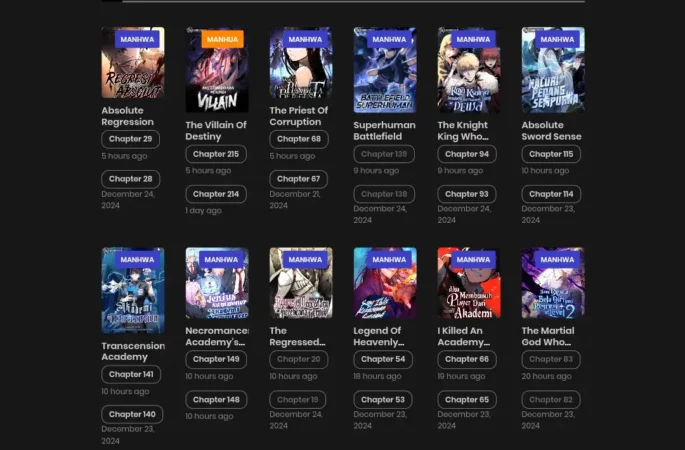Viewport: 685px width, 450px height.
Task: Open The Knight King Who... title
Action: (x=463, y=131)
